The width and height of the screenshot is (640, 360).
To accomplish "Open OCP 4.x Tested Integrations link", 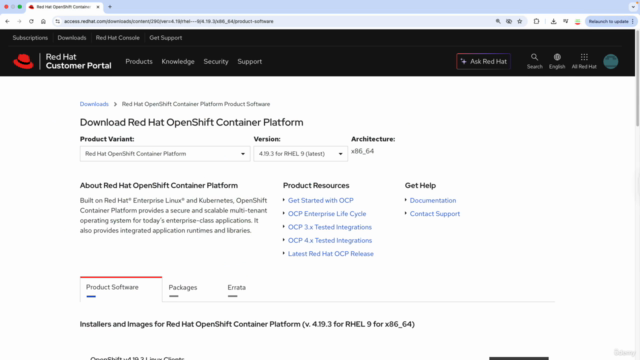I will 330,240.
